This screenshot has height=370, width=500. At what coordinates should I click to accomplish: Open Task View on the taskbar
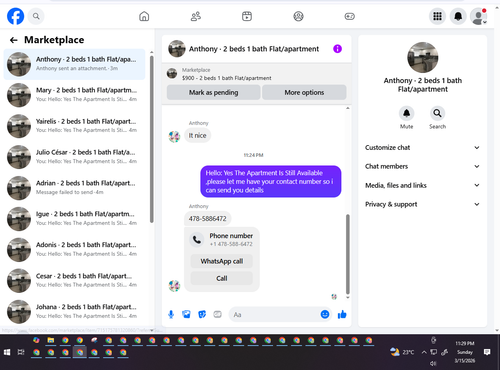click(21, 352)
